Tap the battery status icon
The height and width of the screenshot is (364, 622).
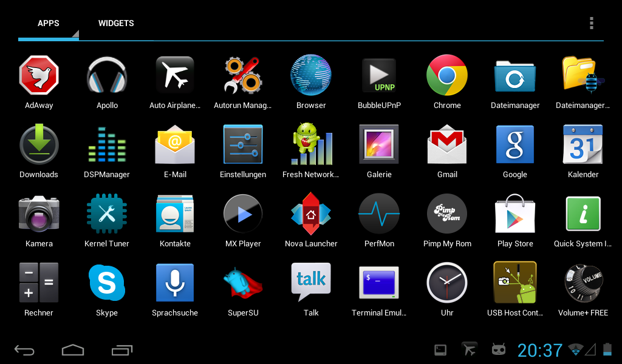[607, 349]
